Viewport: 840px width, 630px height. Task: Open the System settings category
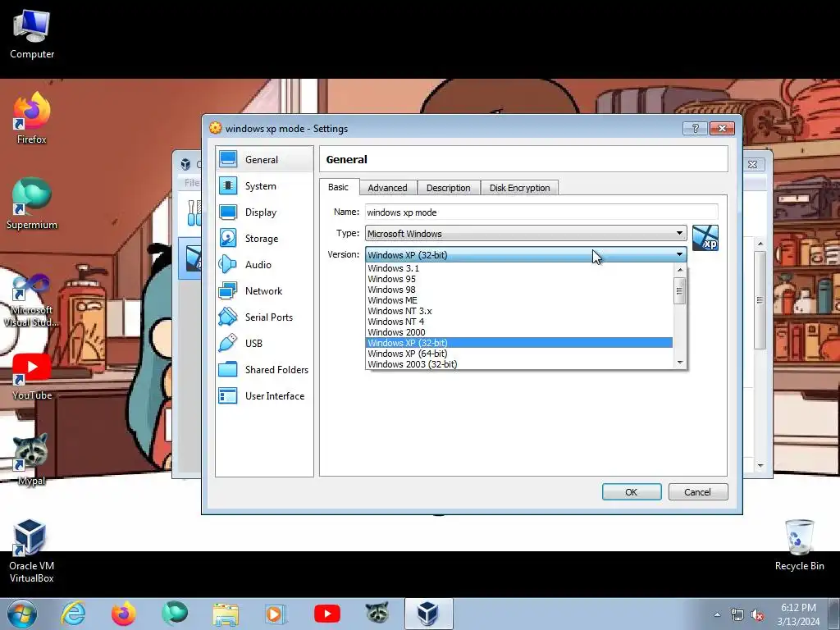point(264,186)
